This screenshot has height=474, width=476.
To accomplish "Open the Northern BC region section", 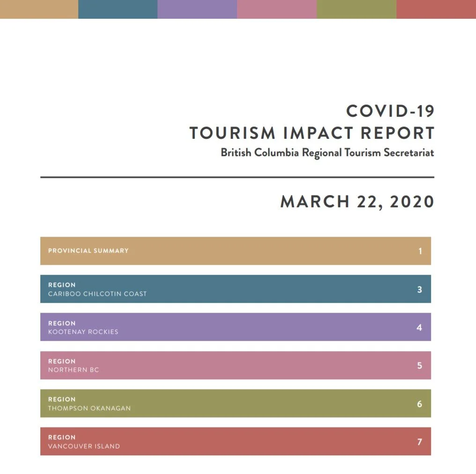I will coord(236,365).
